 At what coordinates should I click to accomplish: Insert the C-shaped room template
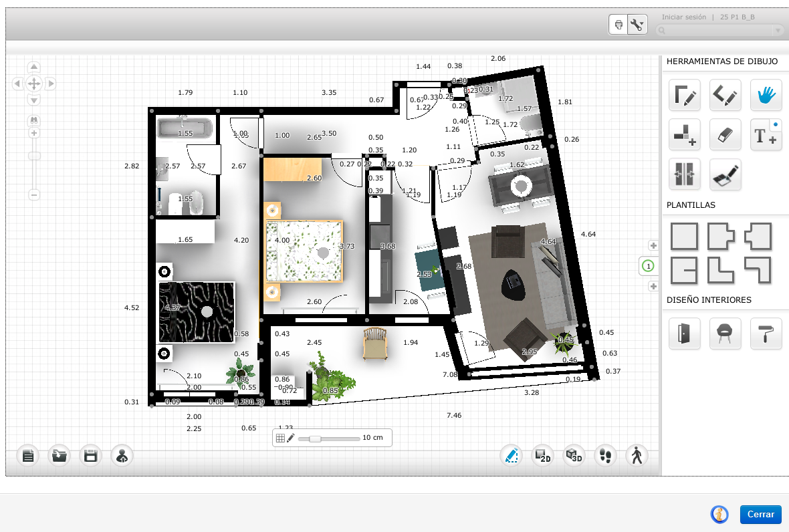click(x=684, y=271)
